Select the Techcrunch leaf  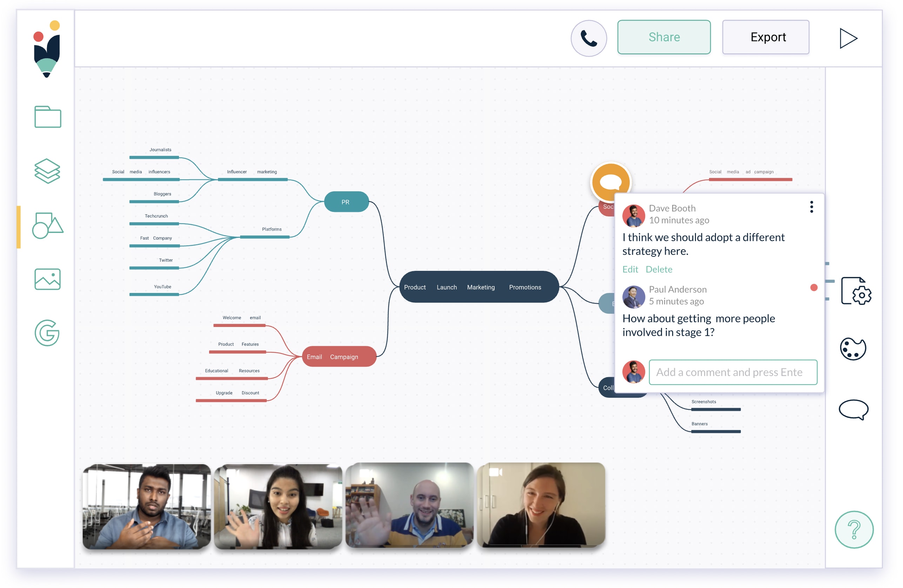[x=154, y=220]
